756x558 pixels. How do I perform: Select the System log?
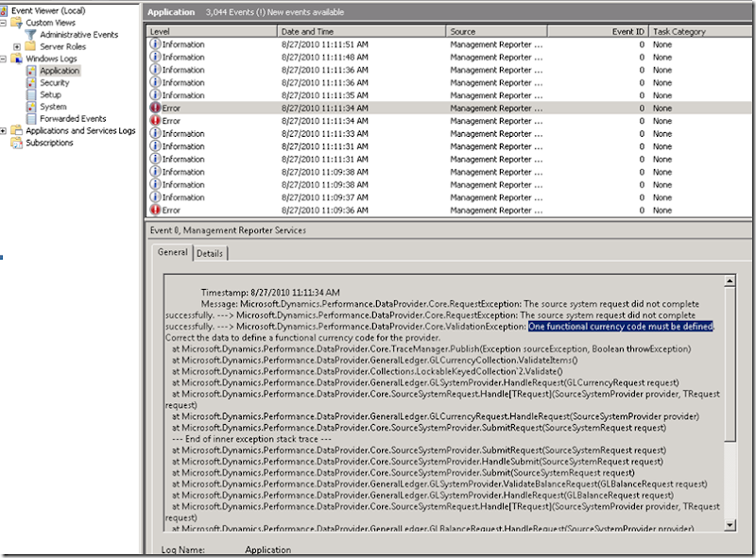pos(53,107)
